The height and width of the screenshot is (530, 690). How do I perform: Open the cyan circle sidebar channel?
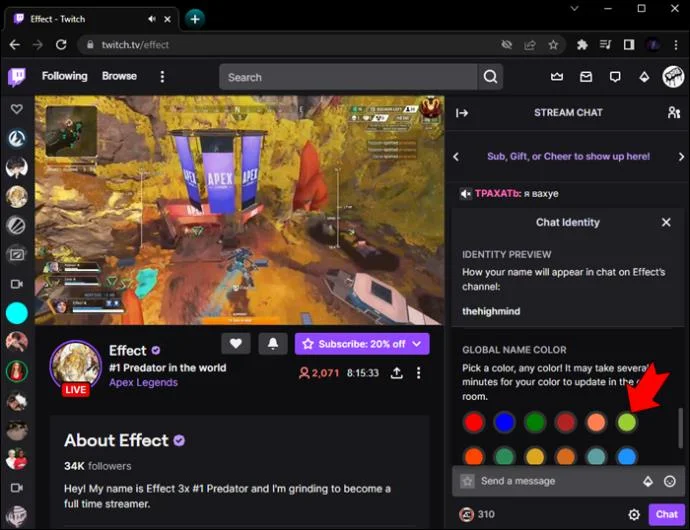pos(17,313)
